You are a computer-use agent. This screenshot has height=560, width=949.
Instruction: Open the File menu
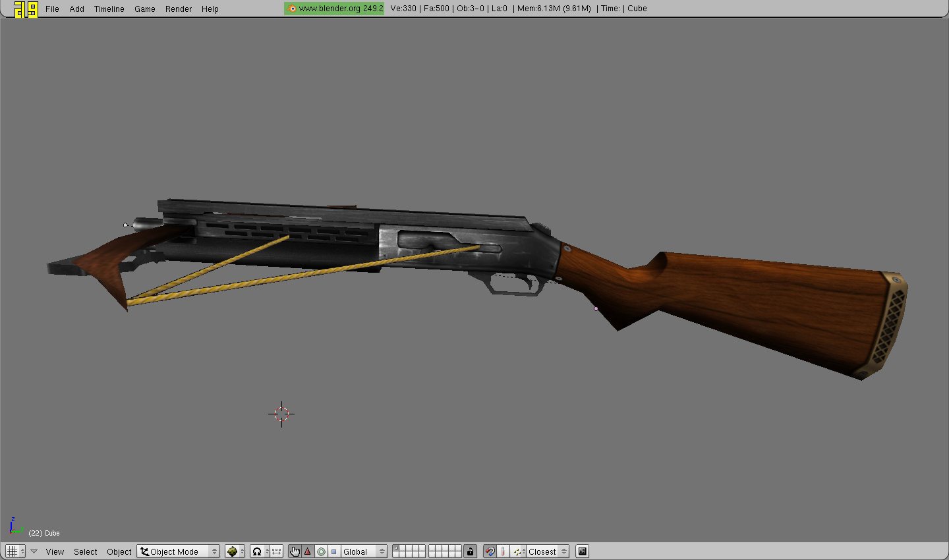[52, 9]
